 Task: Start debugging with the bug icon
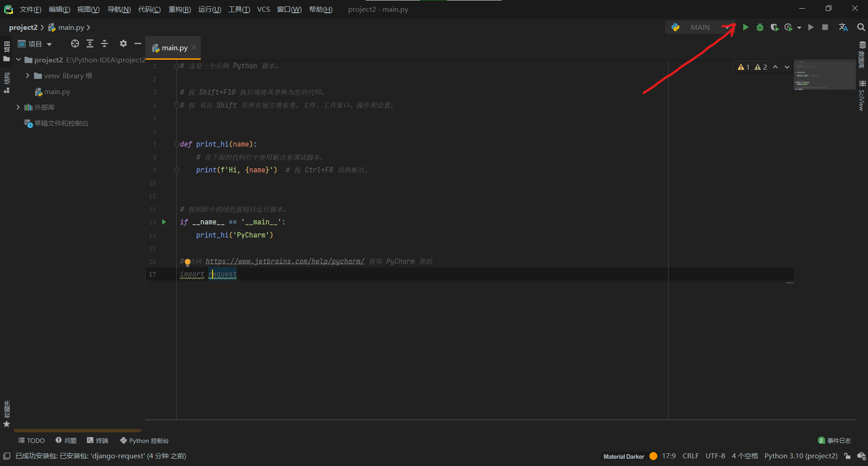760,28
